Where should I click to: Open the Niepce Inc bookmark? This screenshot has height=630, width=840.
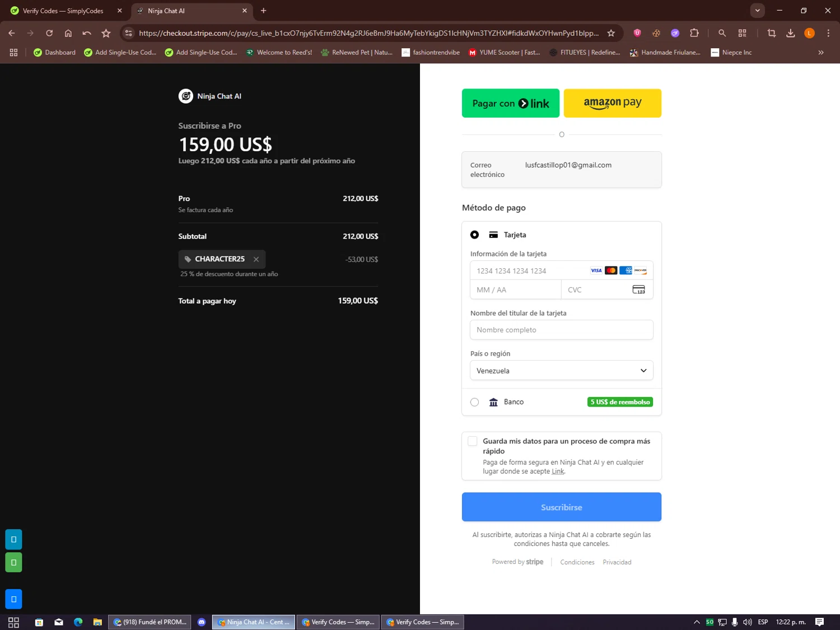(731, 53)
